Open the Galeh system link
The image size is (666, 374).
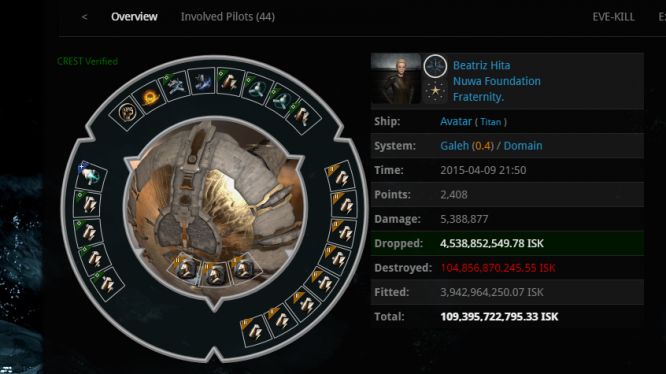click(454, 146)
